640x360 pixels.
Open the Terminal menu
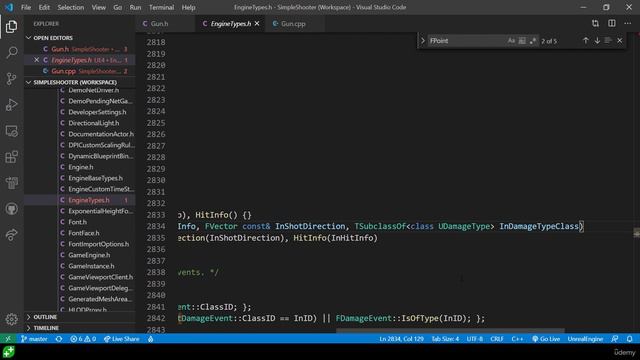pyautogui.click(x=161, y=7)
